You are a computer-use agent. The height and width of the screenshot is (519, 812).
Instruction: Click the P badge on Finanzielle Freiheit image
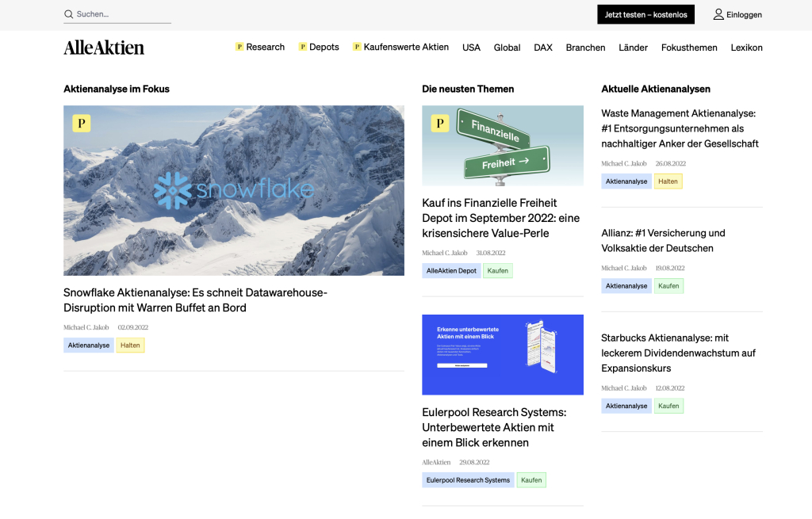440,124
